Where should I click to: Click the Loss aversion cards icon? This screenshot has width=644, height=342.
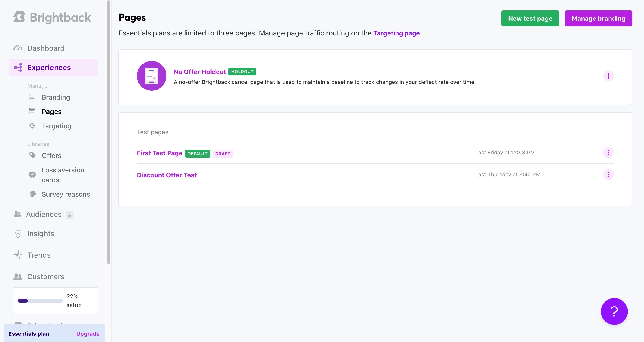pos(33,175)
